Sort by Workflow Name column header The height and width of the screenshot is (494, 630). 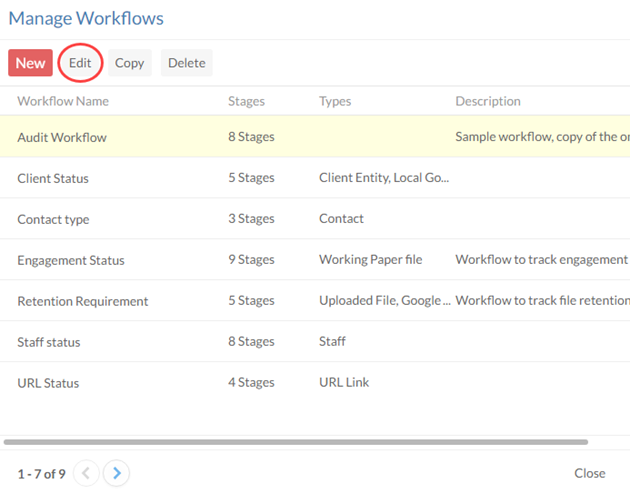63,101
